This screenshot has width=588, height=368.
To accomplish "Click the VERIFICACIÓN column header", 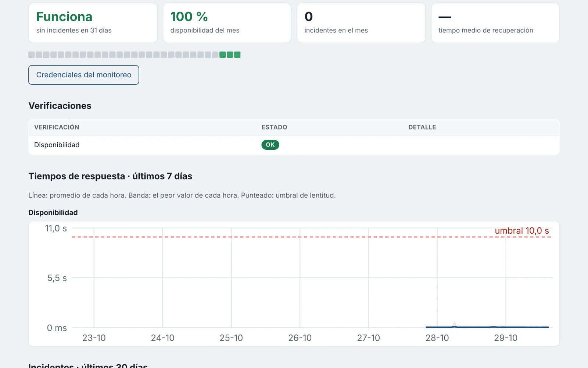I will point(57,127).
